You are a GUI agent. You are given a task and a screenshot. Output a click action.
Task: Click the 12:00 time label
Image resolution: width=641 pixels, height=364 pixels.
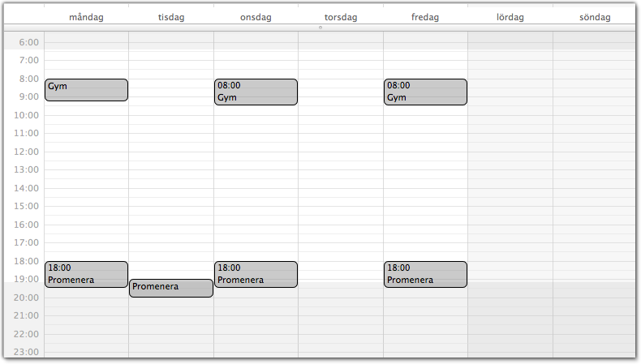[x=26, y=152]
